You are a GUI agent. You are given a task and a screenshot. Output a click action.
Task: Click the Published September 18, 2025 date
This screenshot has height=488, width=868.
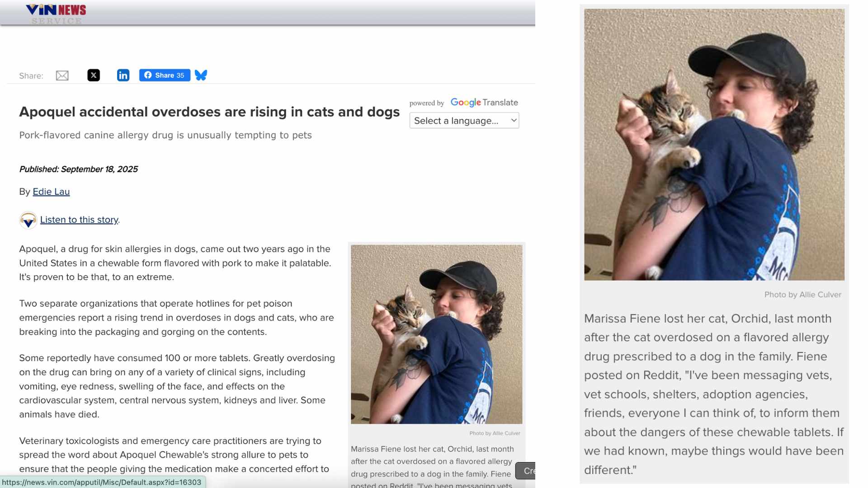(78, 169)
